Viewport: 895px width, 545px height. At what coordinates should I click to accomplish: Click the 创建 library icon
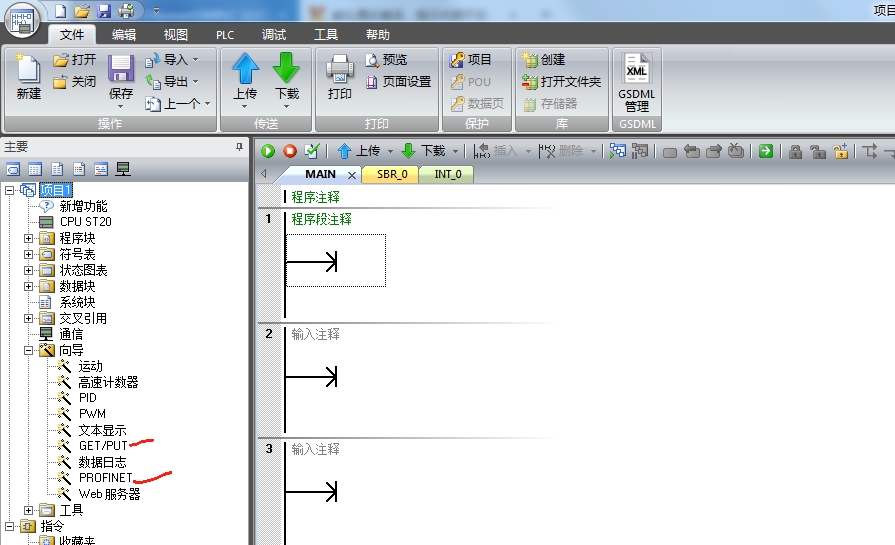530,60
